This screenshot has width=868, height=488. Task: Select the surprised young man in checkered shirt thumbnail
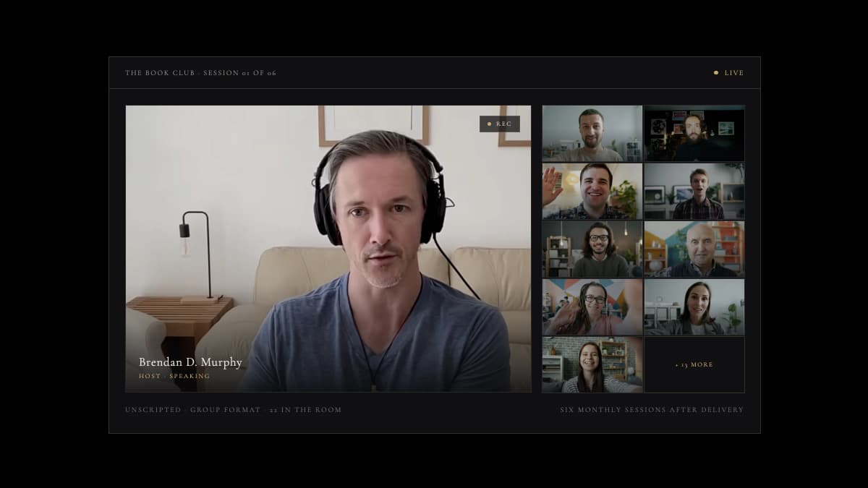click(694, 191)
